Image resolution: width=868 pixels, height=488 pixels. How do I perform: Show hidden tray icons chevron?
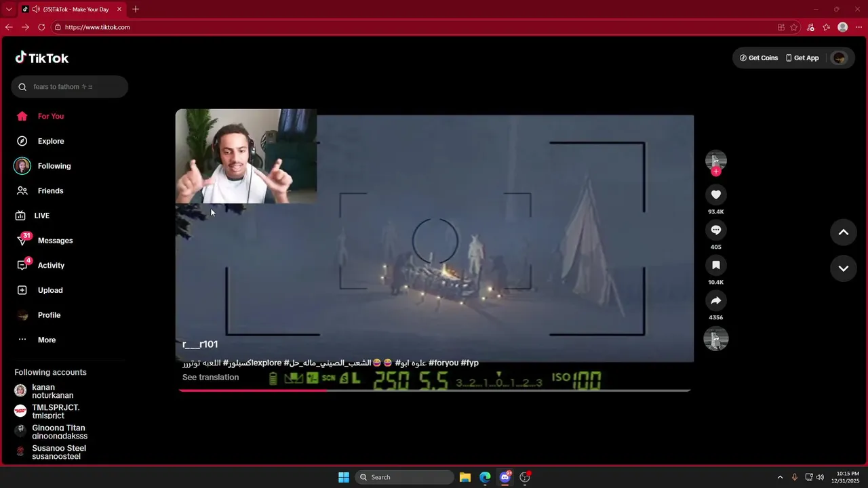pos(780,477)
